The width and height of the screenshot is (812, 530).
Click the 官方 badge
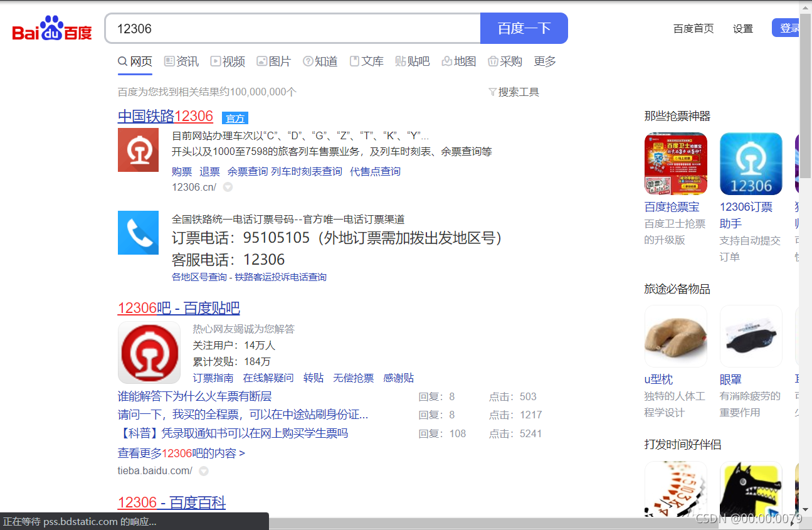pyautogui.click(x=235, y=118)
